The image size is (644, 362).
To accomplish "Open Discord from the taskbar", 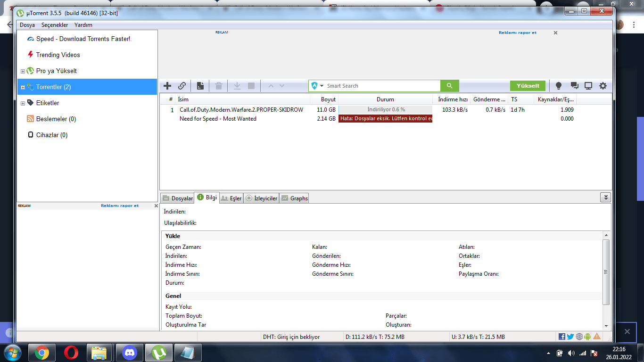I will [130, 353].
